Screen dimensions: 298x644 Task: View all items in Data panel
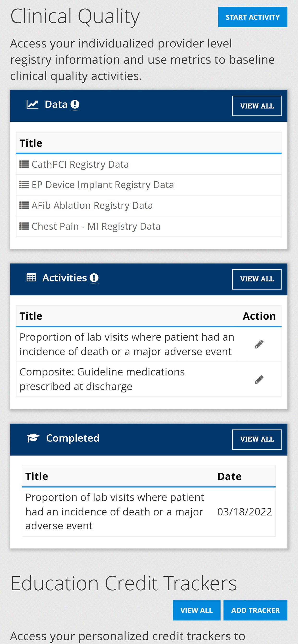(x=257, y=106)
